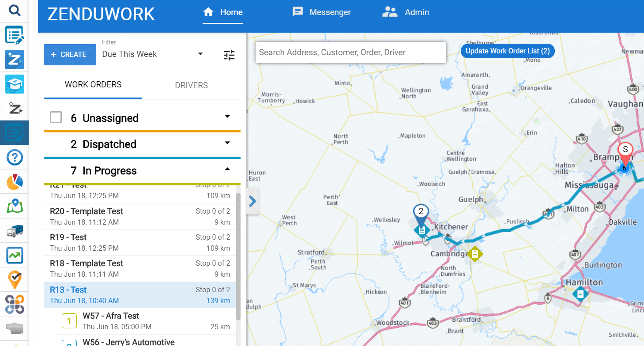This screenshot has width=644, height=346.
Task: Click the help question mark icon
Action: tap(15, 158)
